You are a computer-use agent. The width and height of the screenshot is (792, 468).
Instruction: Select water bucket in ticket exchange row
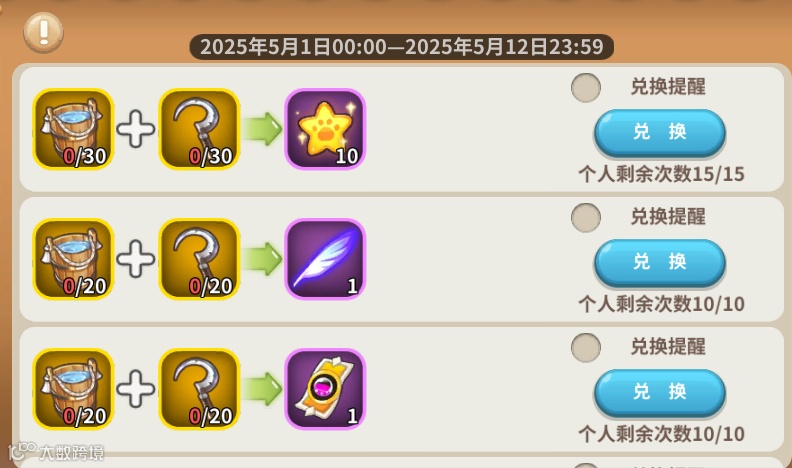click(x=73, y=389)
